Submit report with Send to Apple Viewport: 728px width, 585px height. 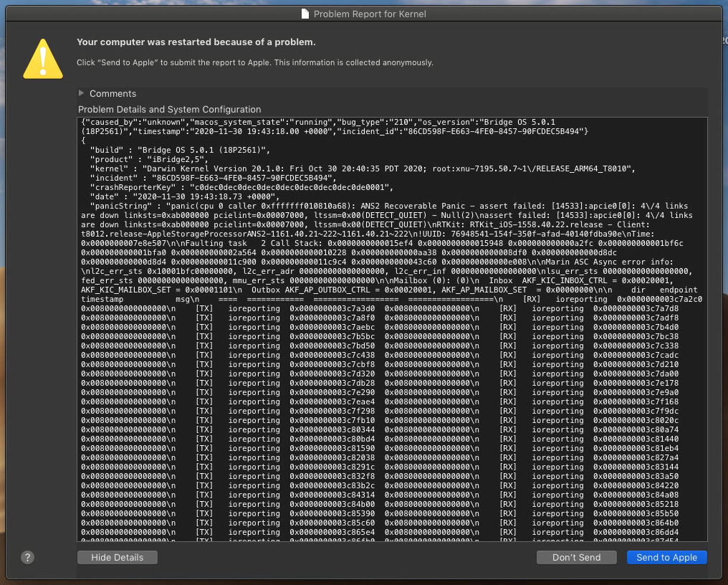(666, 557)
